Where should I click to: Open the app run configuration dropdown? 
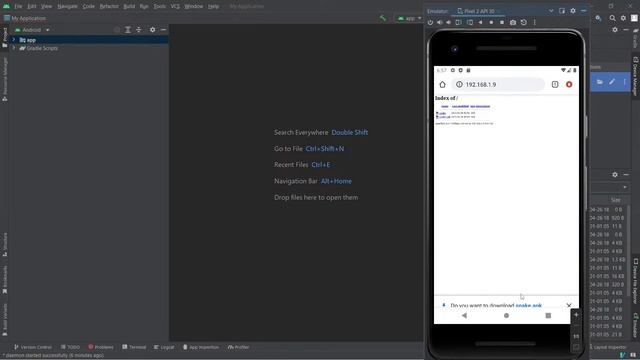(x=409, y=18)
